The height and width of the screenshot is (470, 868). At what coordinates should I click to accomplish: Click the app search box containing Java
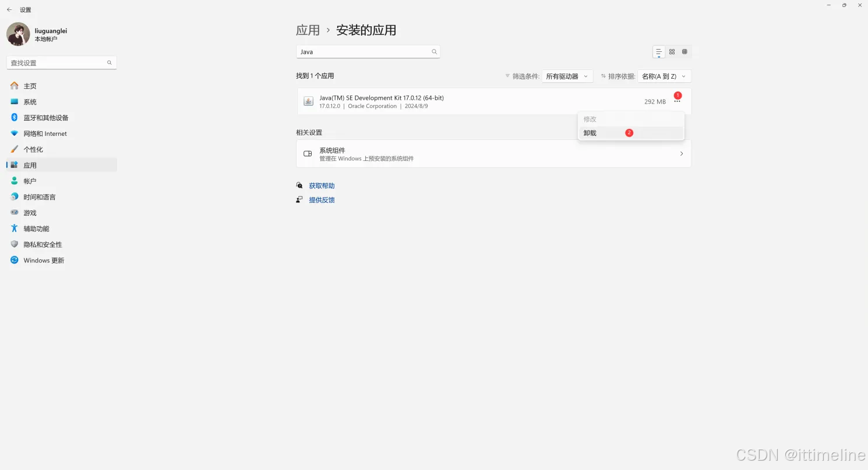[368, 52]
